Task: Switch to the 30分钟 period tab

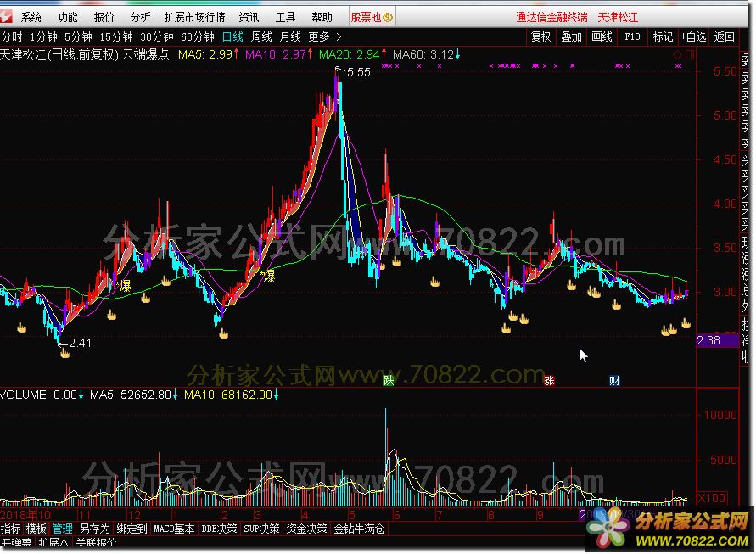Action: tap(157, 37)
